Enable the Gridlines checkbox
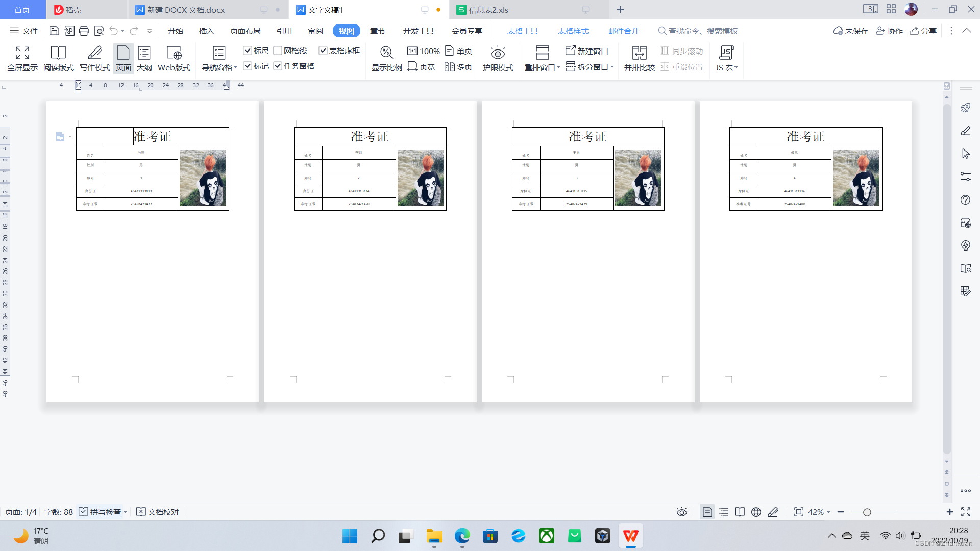The width and height of the screenshot is (980, 551). click(278, 51)
